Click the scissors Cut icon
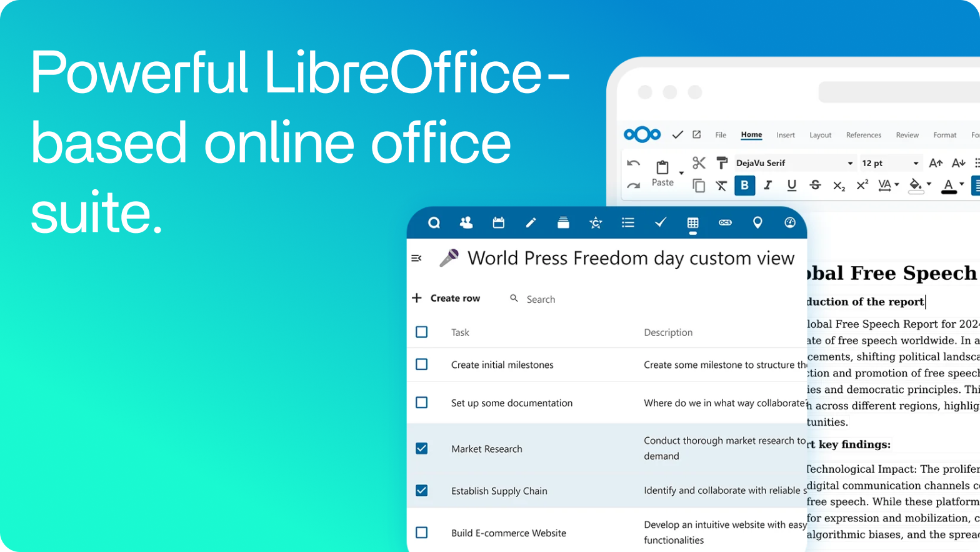 click(x=699, y=163)
